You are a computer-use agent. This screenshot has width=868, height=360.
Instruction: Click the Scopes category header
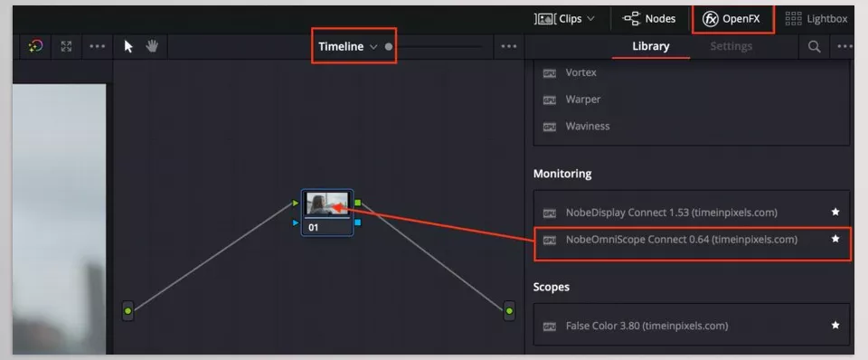pos(552,287)
